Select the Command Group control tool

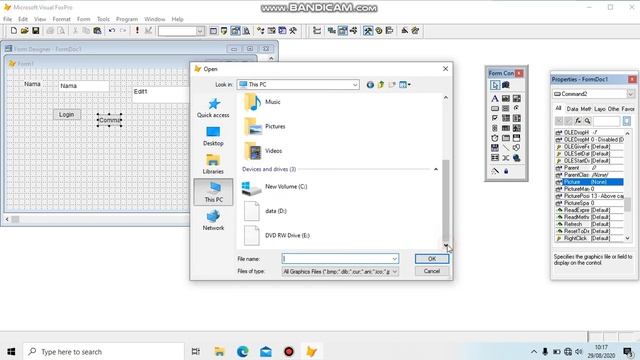[x=506, y=108]
